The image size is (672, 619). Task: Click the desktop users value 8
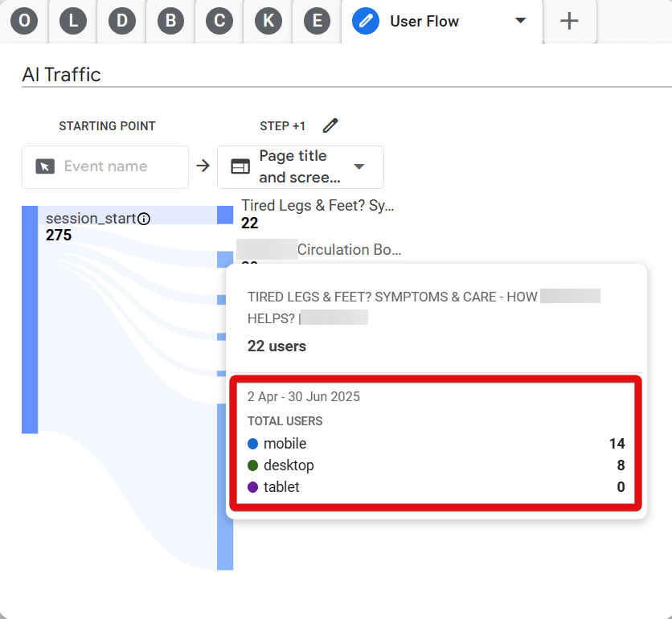pos(621,465)
